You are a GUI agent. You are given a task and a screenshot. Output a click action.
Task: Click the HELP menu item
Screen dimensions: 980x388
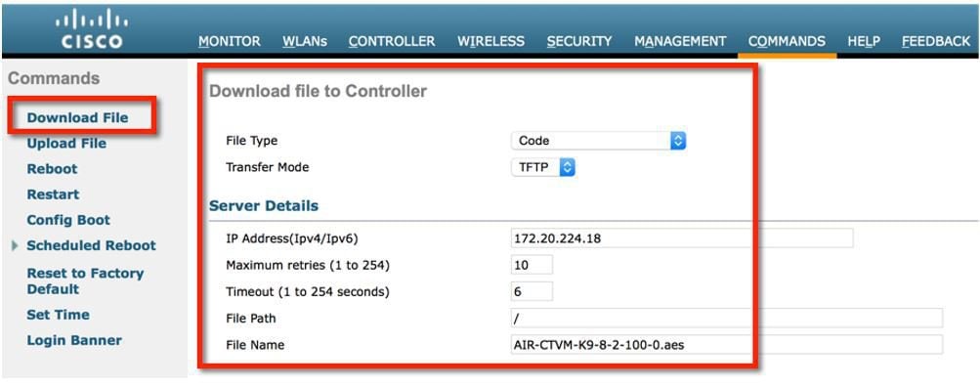click(864, 41)
